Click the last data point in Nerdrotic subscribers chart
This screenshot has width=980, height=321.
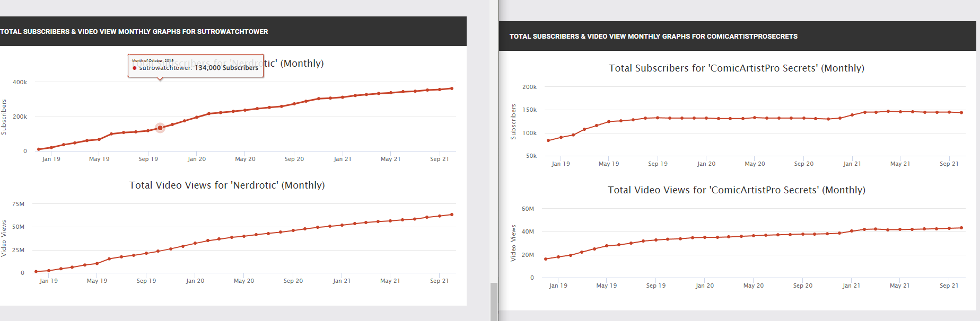click(x=452, y=88)
